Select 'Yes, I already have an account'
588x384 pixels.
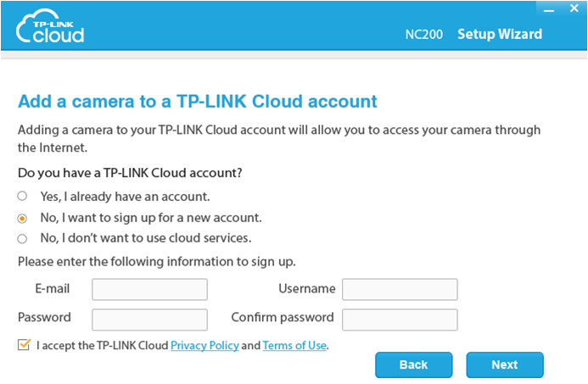click(23, 196)
